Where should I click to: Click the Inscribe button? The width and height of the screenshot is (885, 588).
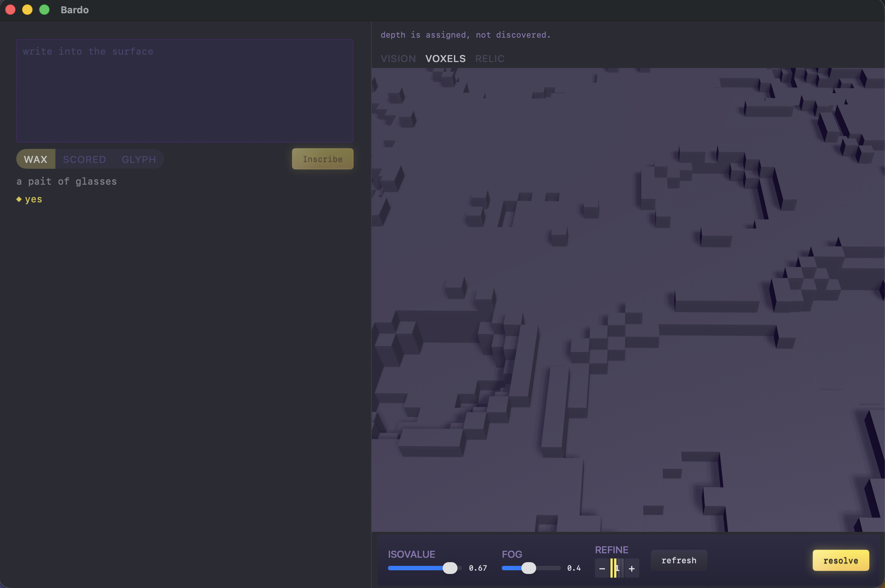point(322,158)
